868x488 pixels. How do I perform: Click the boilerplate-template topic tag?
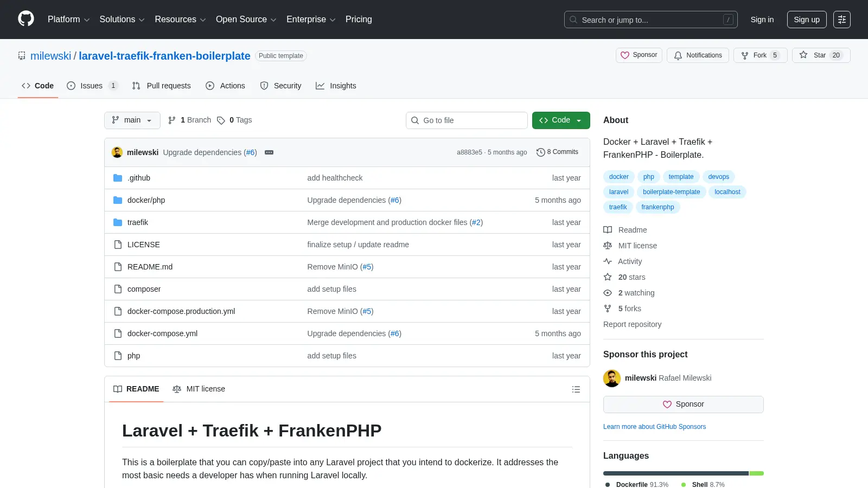[x=672, y=192]
